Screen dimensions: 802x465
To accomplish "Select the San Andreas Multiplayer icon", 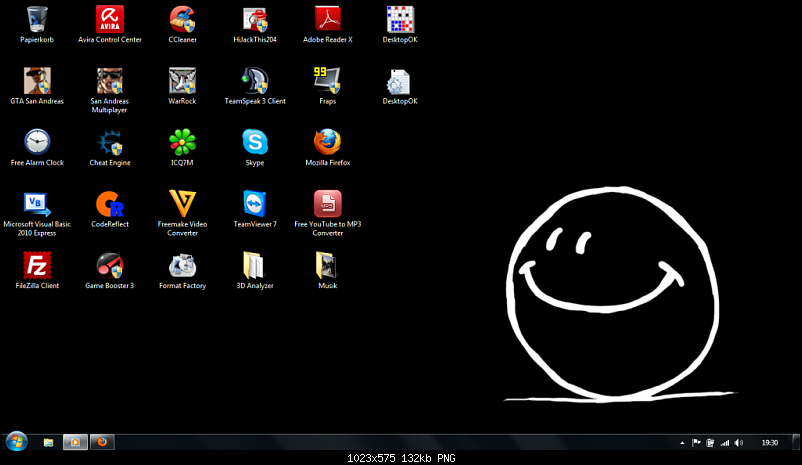I will point(109,81).
